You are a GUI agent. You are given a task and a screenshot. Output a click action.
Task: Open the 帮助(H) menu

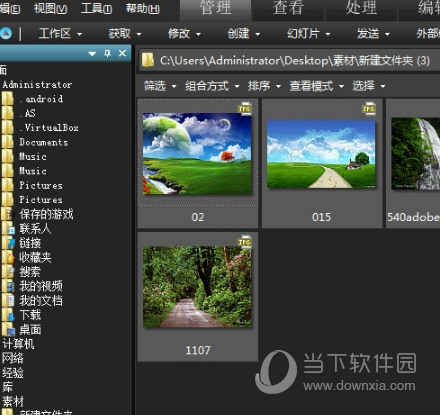(x=143, y=8)
